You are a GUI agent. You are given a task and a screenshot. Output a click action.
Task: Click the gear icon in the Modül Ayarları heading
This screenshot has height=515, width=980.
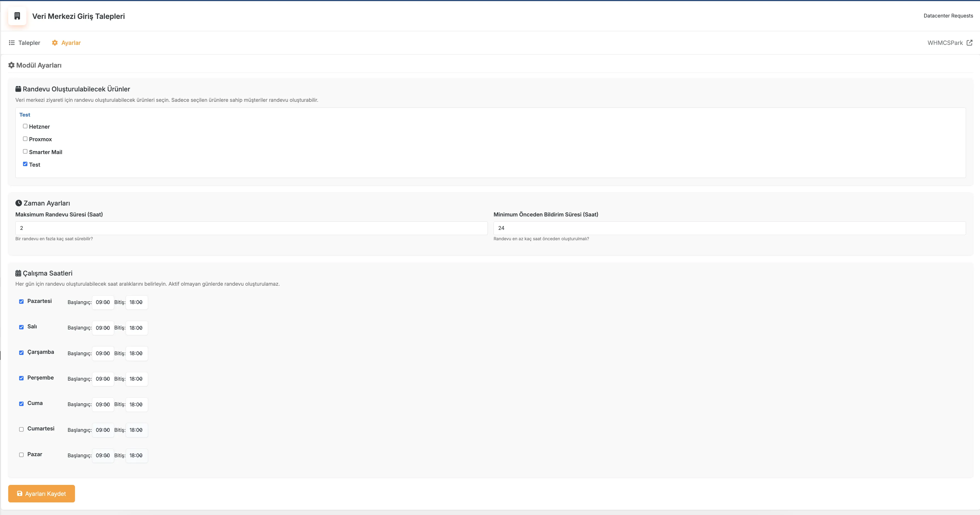[x=11, y=65]
